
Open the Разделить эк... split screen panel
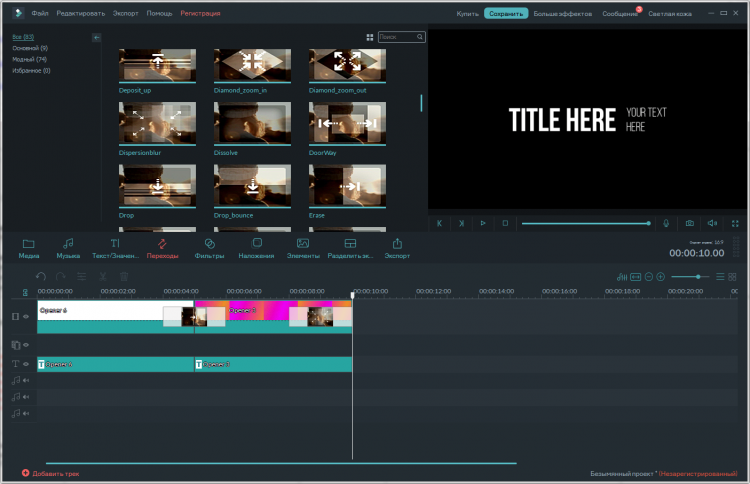pyautogui.click(x=350, y=249)
